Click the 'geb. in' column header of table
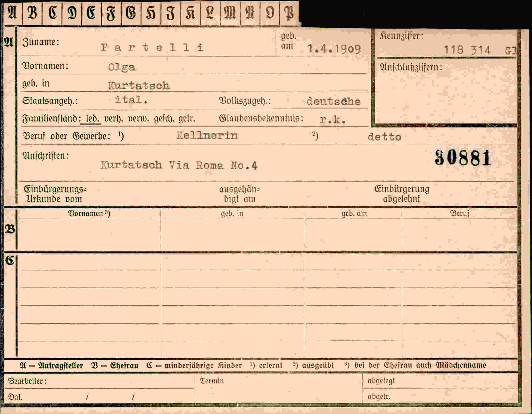This screenshot has height=414, width=532. 232,213
